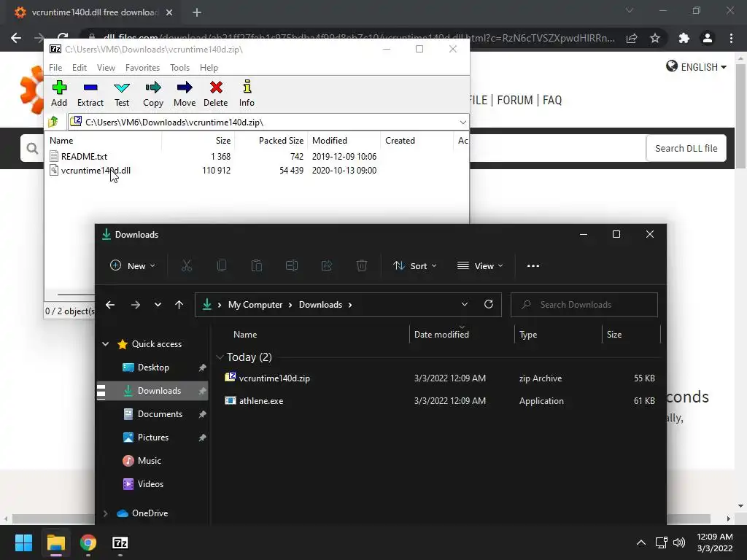Screen dimensions: 747x560
Task: Select Pictures in Explorer sidebar
Action: tap(153, 437)
